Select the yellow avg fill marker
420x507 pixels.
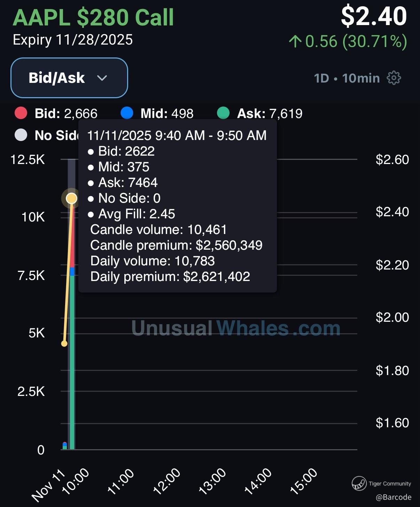71,198
